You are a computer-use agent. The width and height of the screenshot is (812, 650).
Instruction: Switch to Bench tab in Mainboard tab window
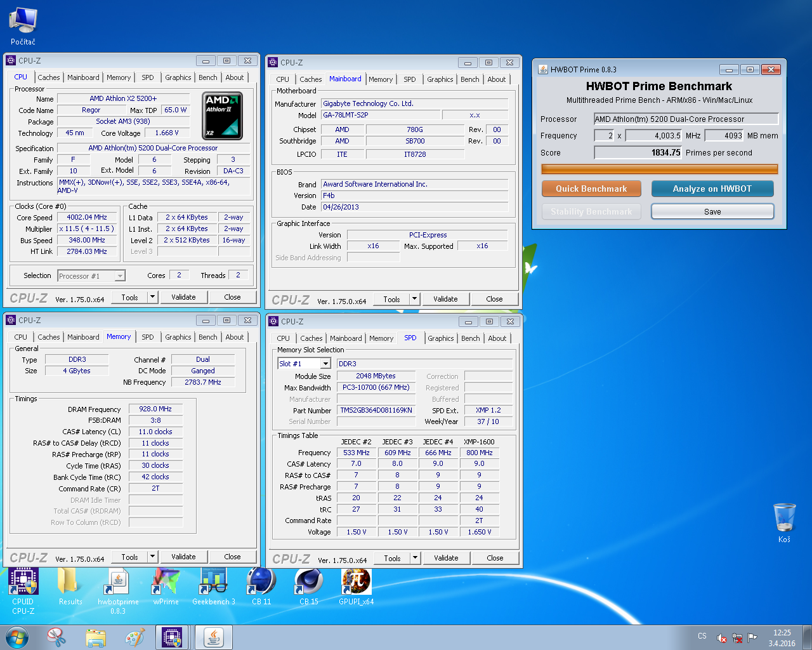point(470,79)
